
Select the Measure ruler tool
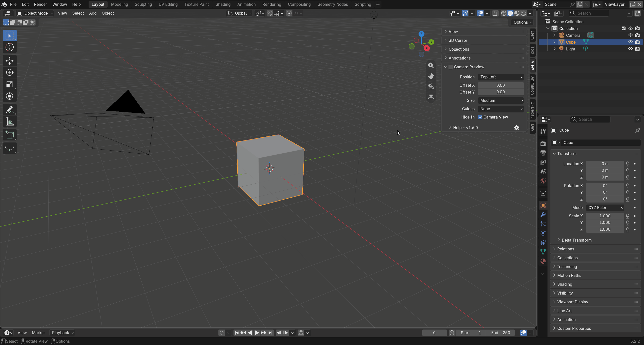click(x=10, y=122)
